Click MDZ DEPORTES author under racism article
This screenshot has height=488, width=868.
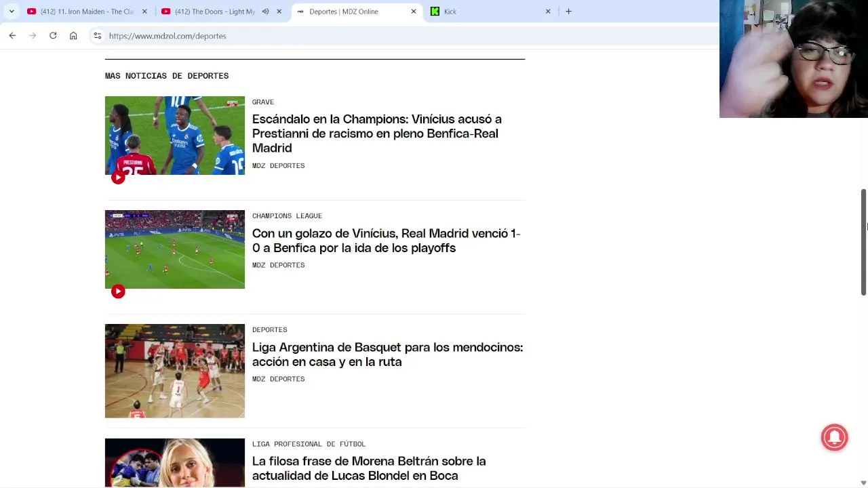(x=278, y=165)
